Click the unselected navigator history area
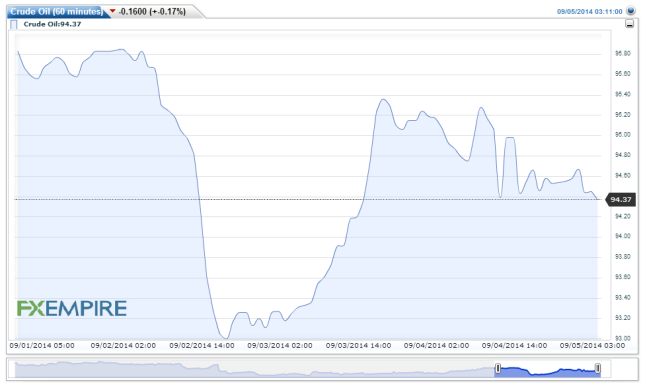 click(x=254, y=369)
